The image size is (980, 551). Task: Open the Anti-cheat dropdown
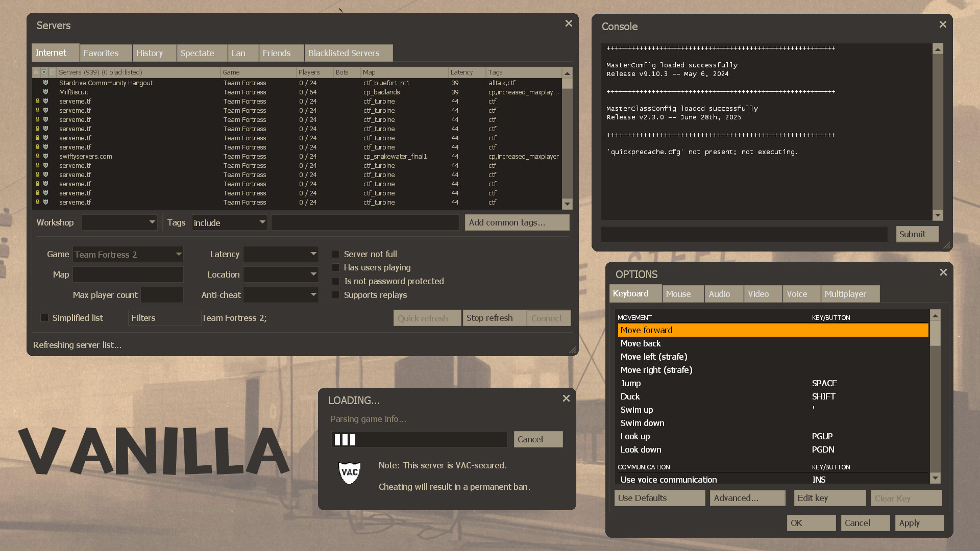click(x=281, y=295)
